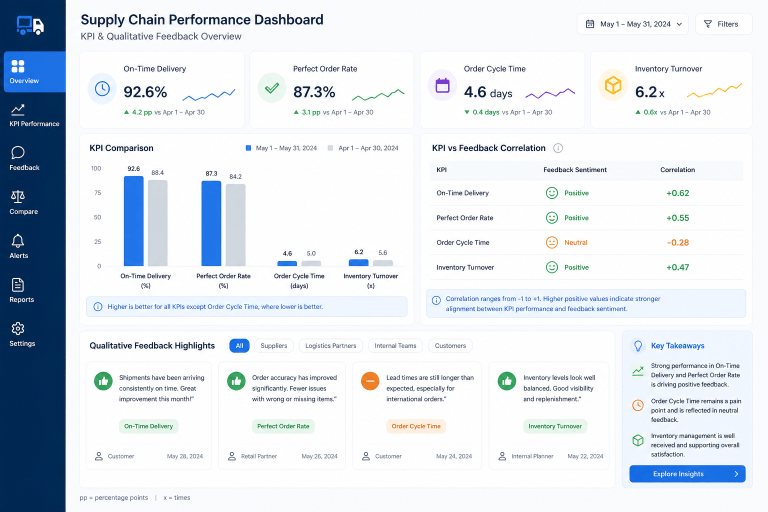Select the Customers filter chip
This screenshot has width=768, height=512.
click(450, 346)
